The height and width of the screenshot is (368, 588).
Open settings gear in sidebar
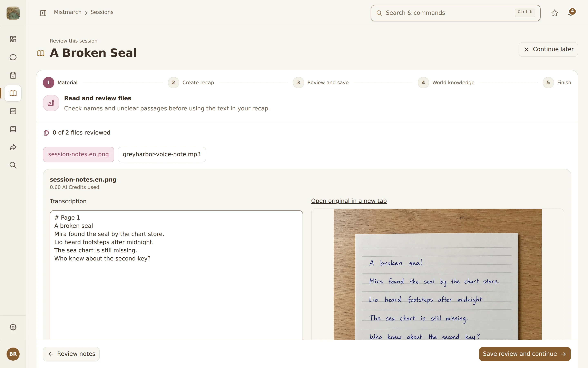click(x=13, y=327)
